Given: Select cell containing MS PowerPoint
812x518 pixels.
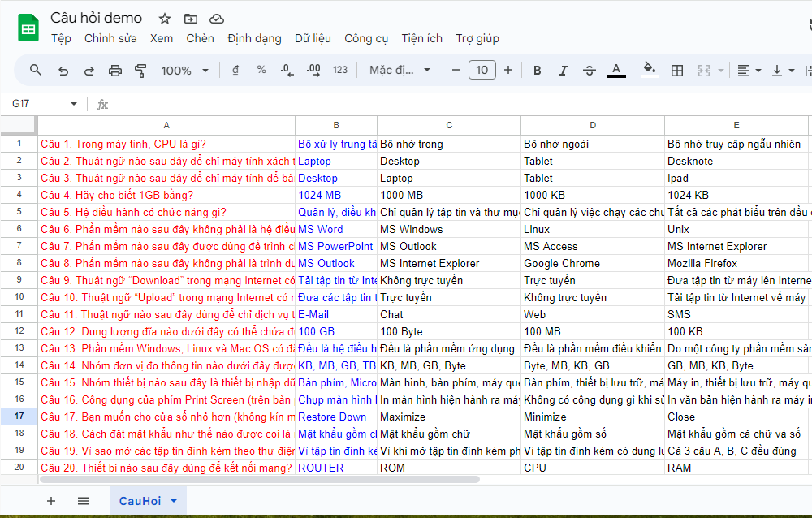Looking at the screenshot, I should click(336, 247).
